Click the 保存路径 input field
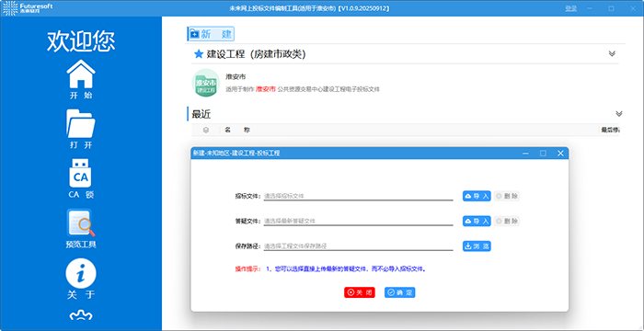Viewport: 644px width, 331px height. coord(358,246)
